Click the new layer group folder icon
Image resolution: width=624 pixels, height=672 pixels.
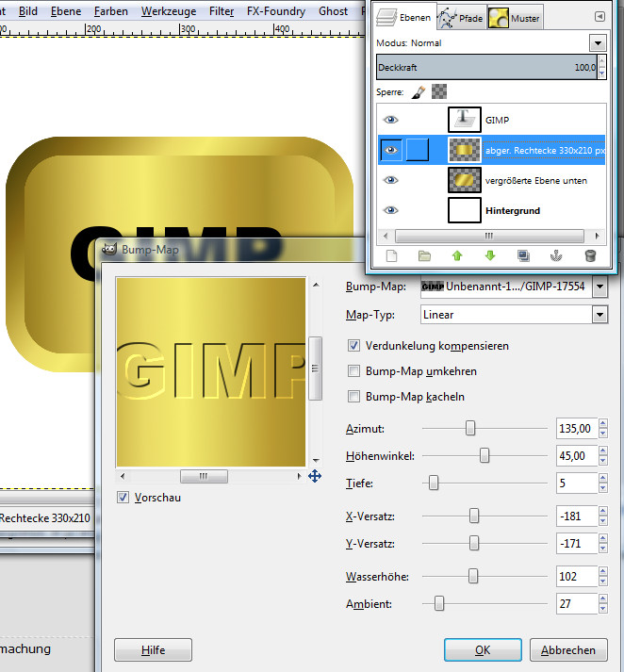pos(424,255)
